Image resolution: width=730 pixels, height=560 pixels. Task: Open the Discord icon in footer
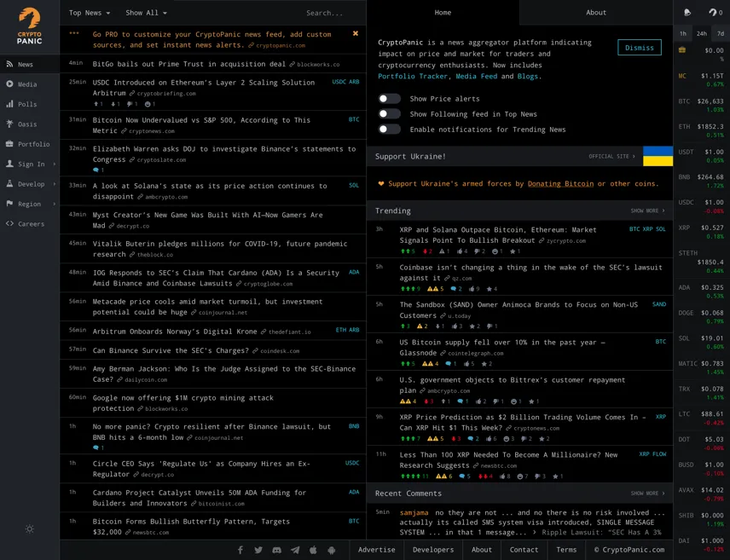pyautogui.click(x=276, y=550)
